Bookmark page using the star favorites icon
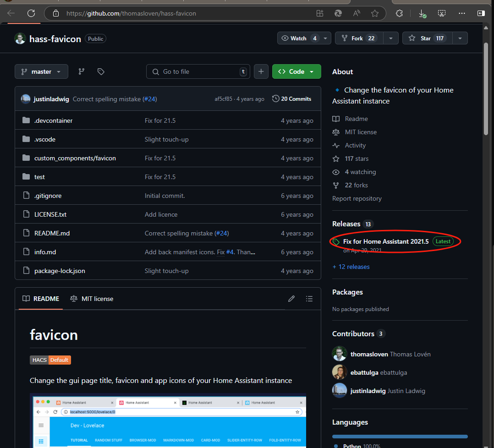494x448 pixels. tap(375, 13)
